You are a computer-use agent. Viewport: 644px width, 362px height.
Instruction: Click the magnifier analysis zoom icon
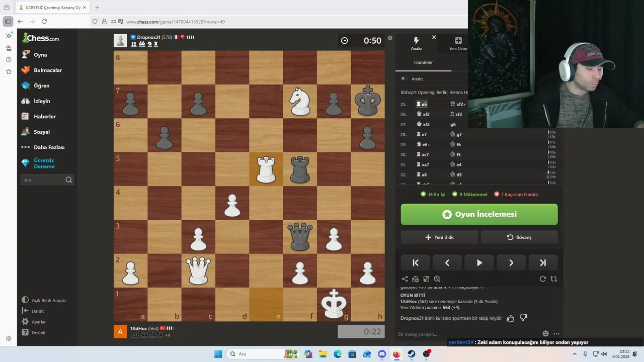pos(437,279)
